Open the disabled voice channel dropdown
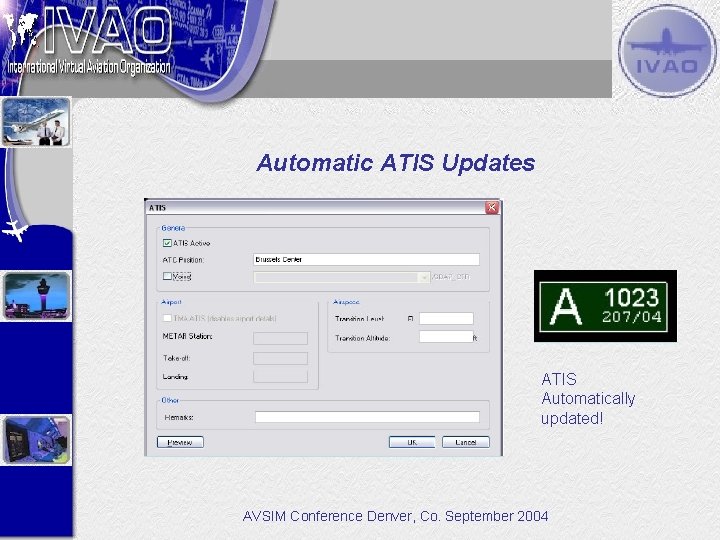Image resolution: width=720 pixels, height=540 pixels. (342, 277)
